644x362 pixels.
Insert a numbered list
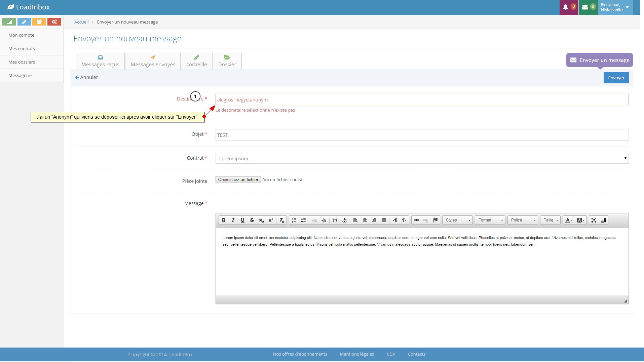[294, 220]
